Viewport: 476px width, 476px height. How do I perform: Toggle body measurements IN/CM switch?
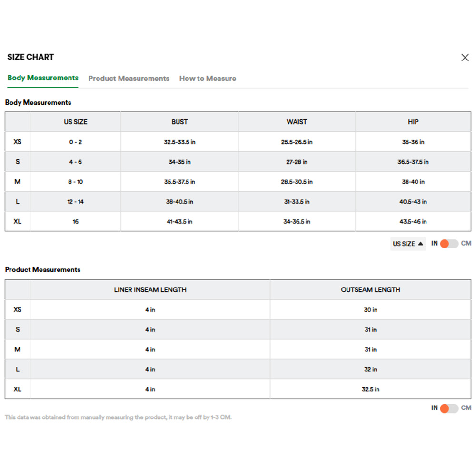click(449, 243)
